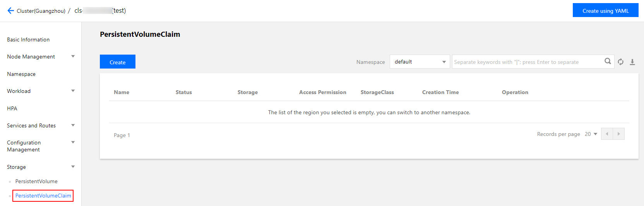
Task: Click the Create button
Action: [x=118, y=62]
